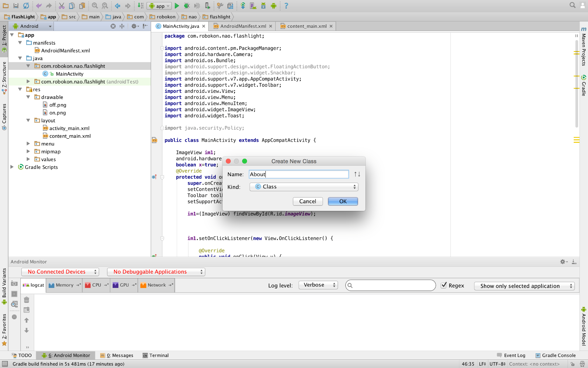Open the No Connected Devices dropdown

[x=60, y=272]
